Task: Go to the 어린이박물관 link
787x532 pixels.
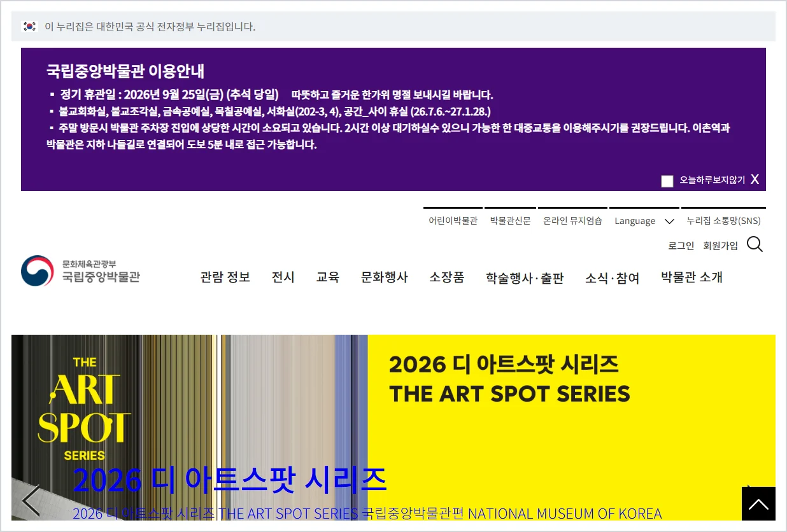Action: [453, 221]
